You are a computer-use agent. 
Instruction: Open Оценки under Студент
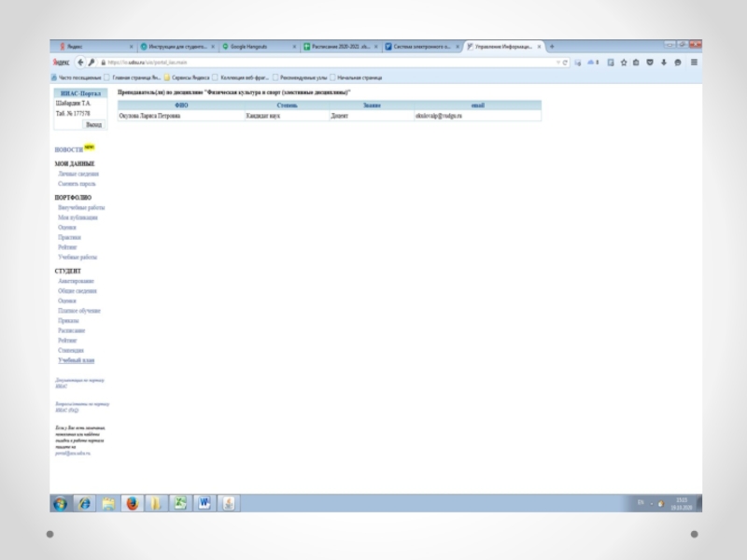tap(66, 301)
